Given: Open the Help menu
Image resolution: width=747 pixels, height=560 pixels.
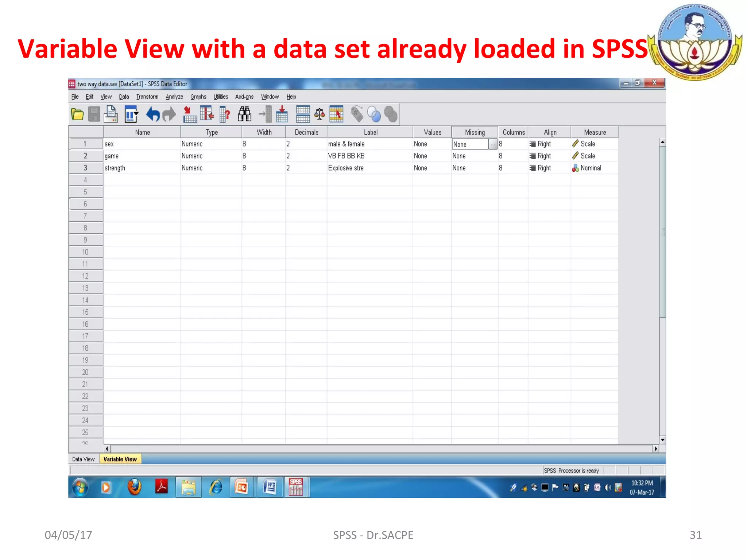Looking at the screenshot, I should coord(291,97).
